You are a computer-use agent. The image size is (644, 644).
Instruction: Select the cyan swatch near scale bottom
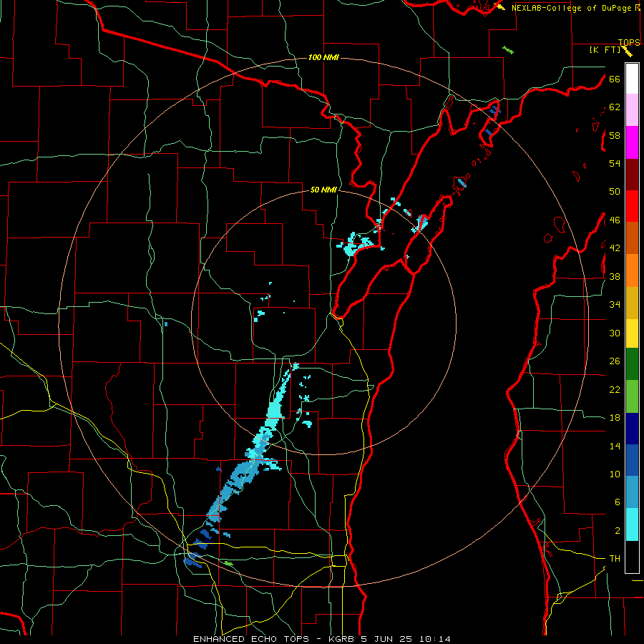click(632, 525)
